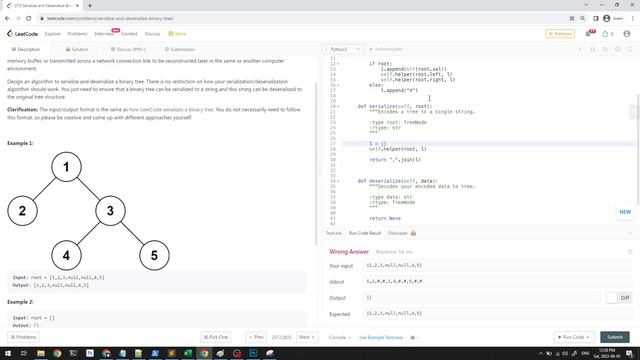This screenshot has height=360, width=640.
Task: Click the Your input field value
Action: [497, 265]
